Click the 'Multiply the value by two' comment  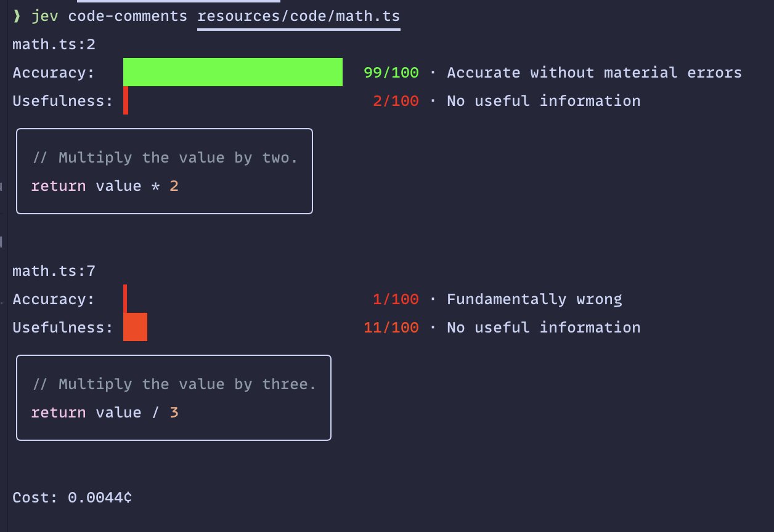pyautogui.click(x=165, y=158)
